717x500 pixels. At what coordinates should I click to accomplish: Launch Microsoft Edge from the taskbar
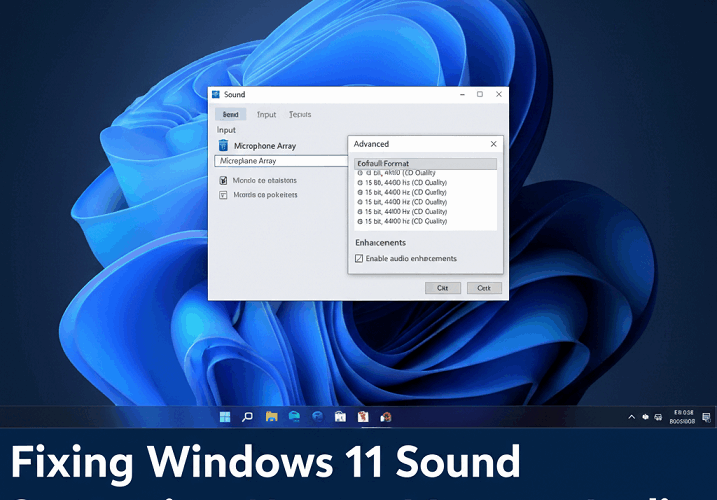tap(317, 417)
